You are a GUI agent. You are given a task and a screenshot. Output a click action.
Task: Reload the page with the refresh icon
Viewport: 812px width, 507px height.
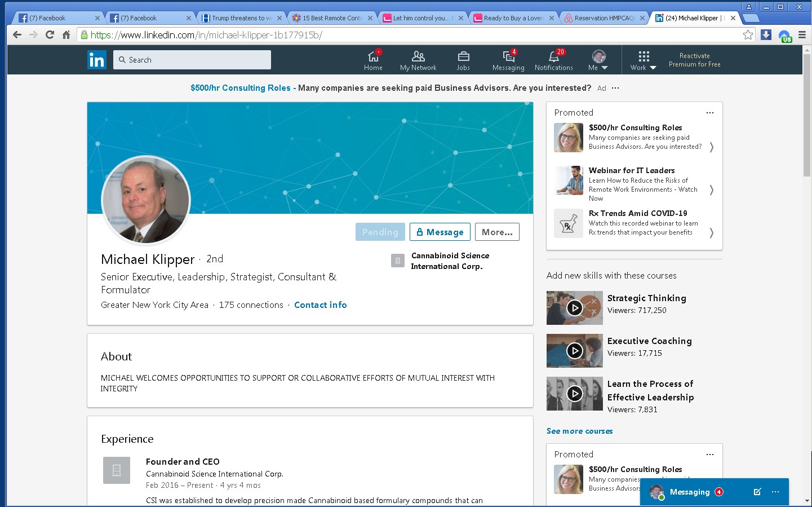[x=50, y=35]
